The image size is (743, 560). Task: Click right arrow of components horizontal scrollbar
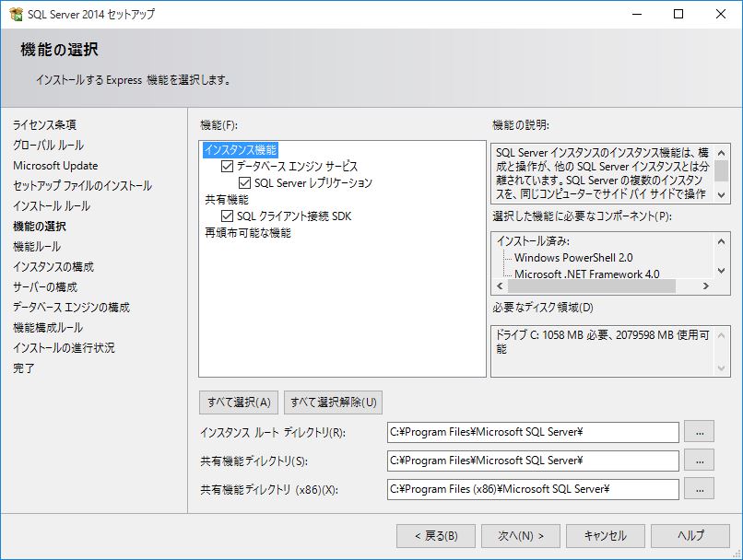click(706, 286)
